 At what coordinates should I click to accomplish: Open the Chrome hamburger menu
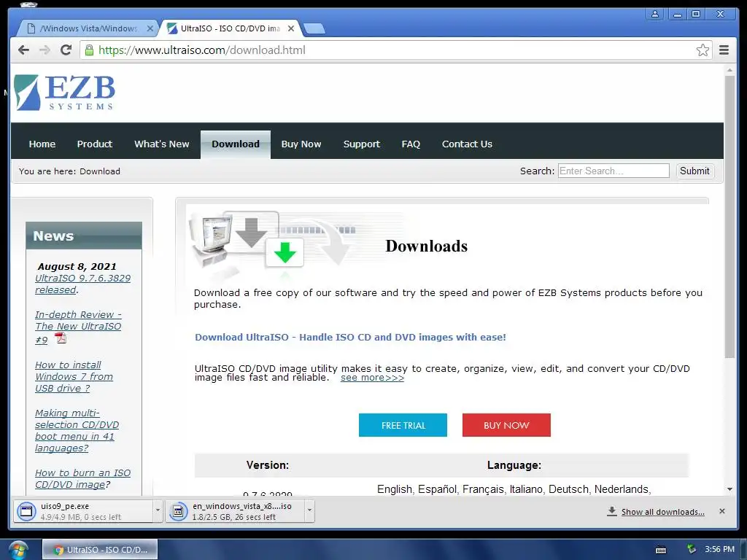(724, 50)
